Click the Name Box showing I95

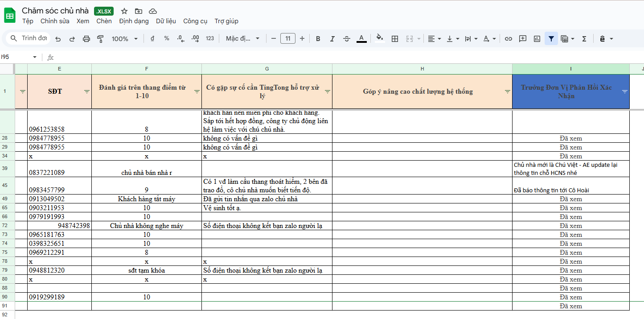coord(18,57)
